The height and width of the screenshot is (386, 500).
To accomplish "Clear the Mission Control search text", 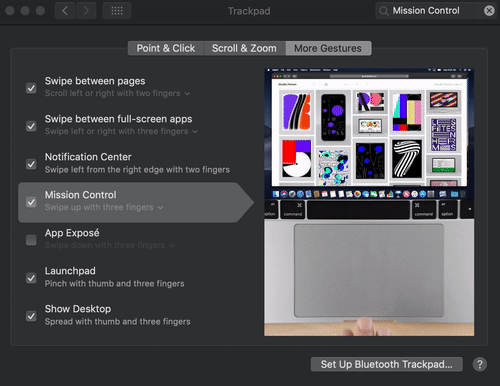I will pos(489,11).
